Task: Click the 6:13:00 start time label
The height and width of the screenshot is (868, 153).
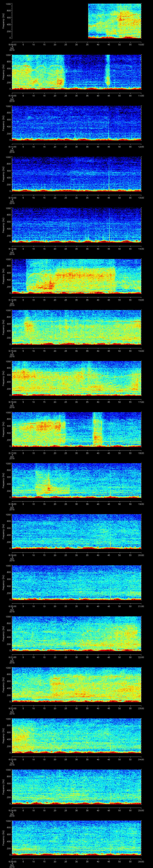Action: point(12,249)
